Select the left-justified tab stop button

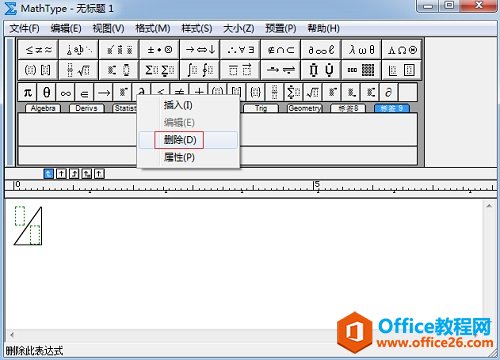click(x=49, y=174)
